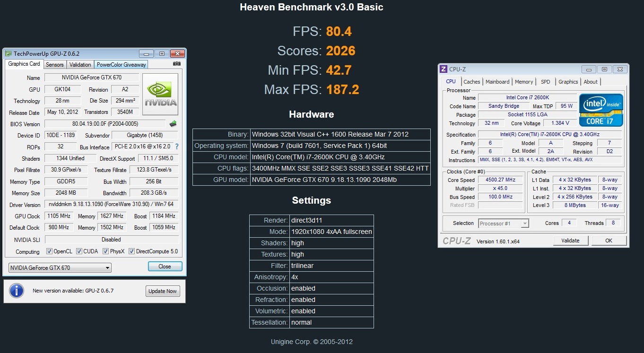The width and height of the screenshot is (644, 353).
Task: Toggle the PhysX checkbox
Action: click(x=105, y=251)
